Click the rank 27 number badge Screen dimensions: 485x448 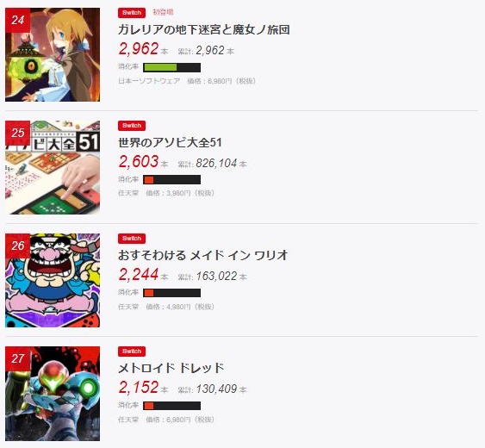[17, 359]
